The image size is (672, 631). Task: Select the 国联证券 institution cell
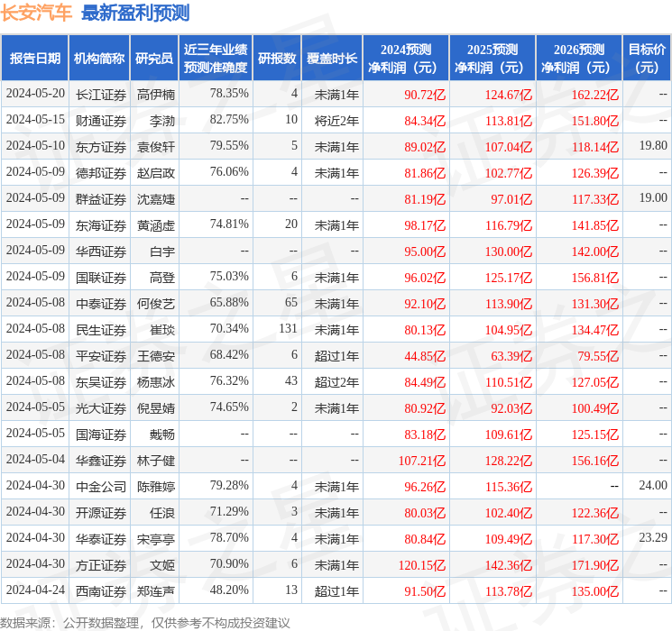tap(101, 278)
